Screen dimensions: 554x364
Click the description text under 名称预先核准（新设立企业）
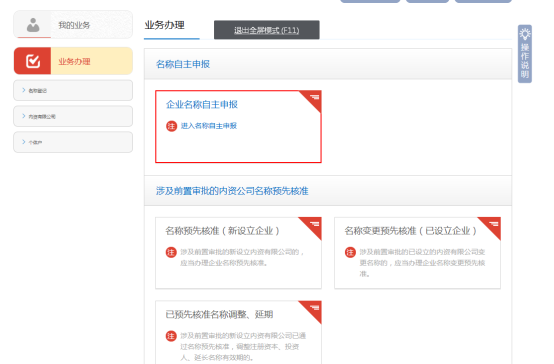pyautogui.click(x=242, y=257)
